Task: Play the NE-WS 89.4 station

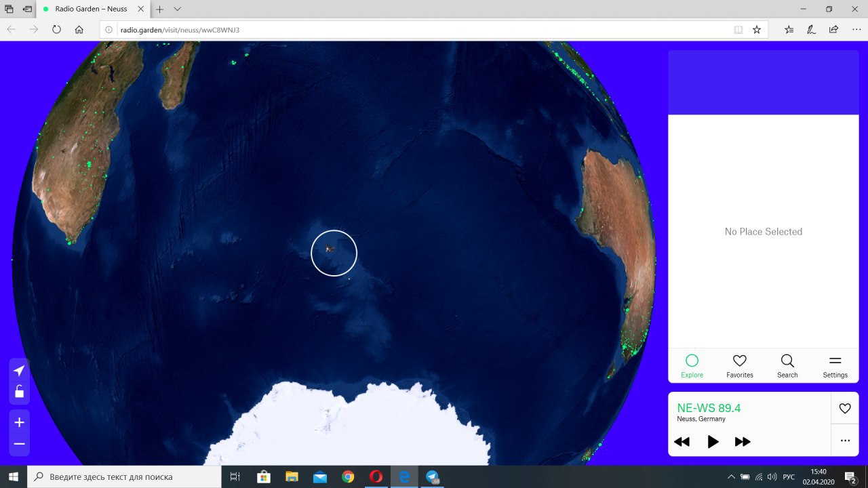Action: (x=713, y=442)
